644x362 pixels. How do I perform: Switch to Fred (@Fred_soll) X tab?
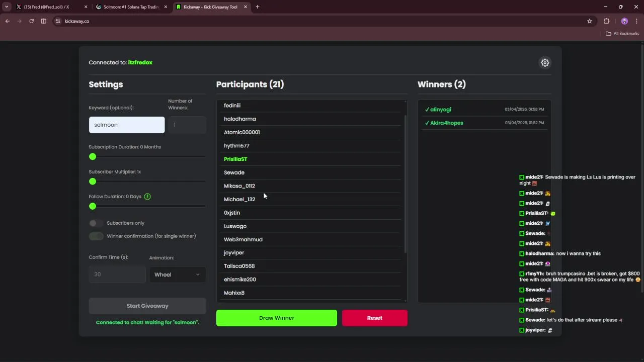point(52,7)
